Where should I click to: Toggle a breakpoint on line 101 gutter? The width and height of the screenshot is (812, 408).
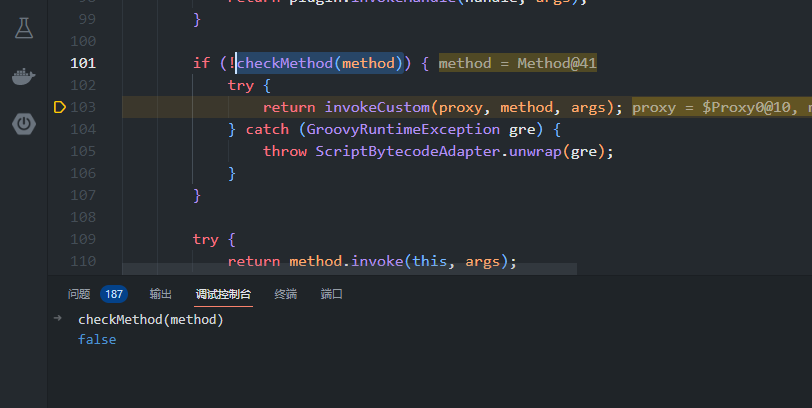(59, 63)
